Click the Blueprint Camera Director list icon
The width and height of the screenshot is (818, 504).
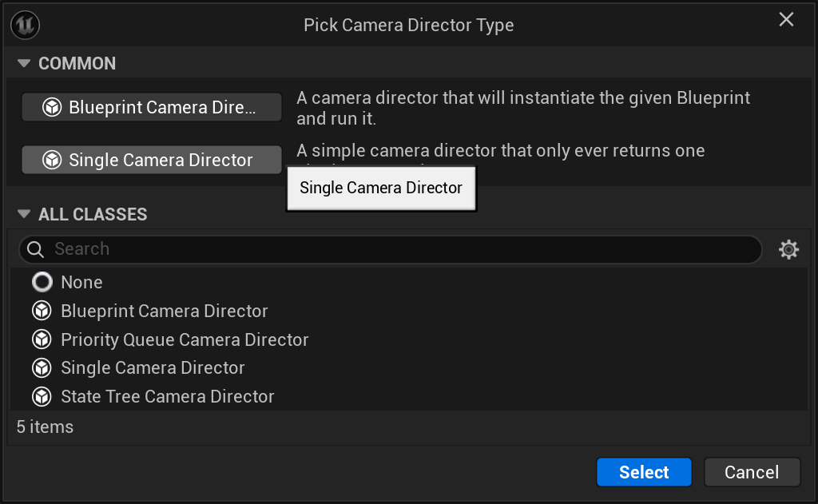point(42,311)
